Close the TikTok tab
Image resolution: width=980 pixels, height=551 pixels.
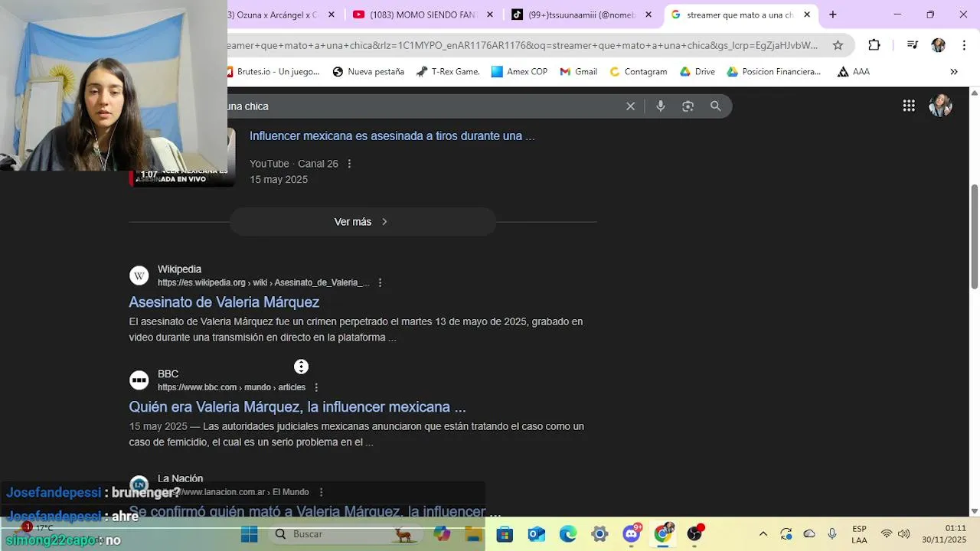649,15
